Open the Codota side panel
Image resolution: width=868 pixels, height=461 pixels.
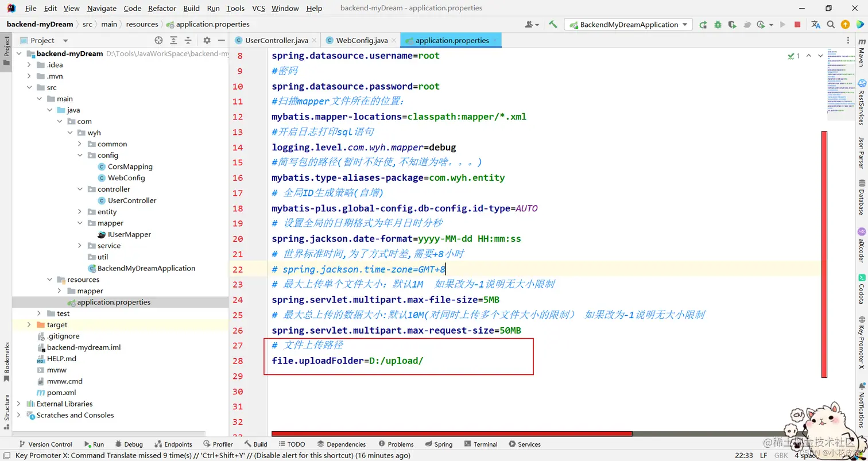[x=861, y=289]
